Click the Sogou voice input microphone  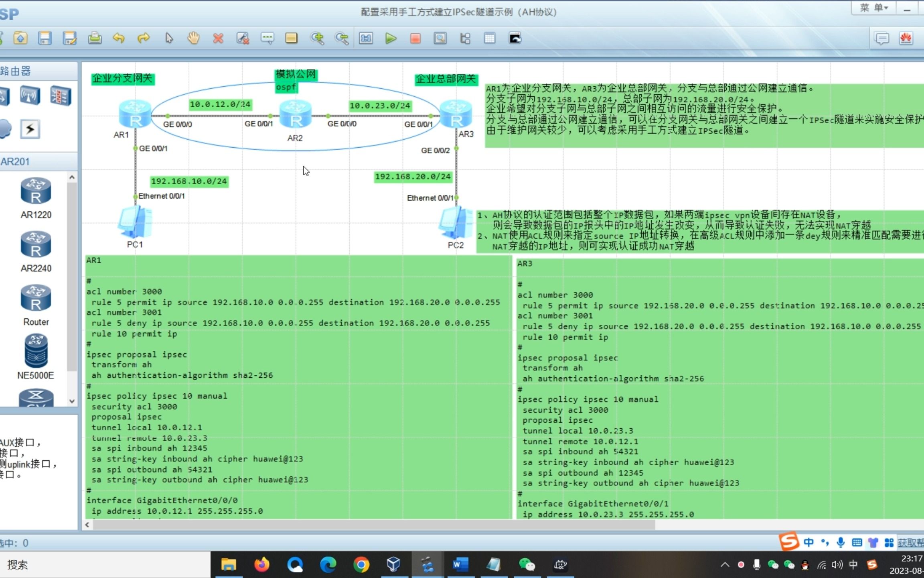coord(841,543)
